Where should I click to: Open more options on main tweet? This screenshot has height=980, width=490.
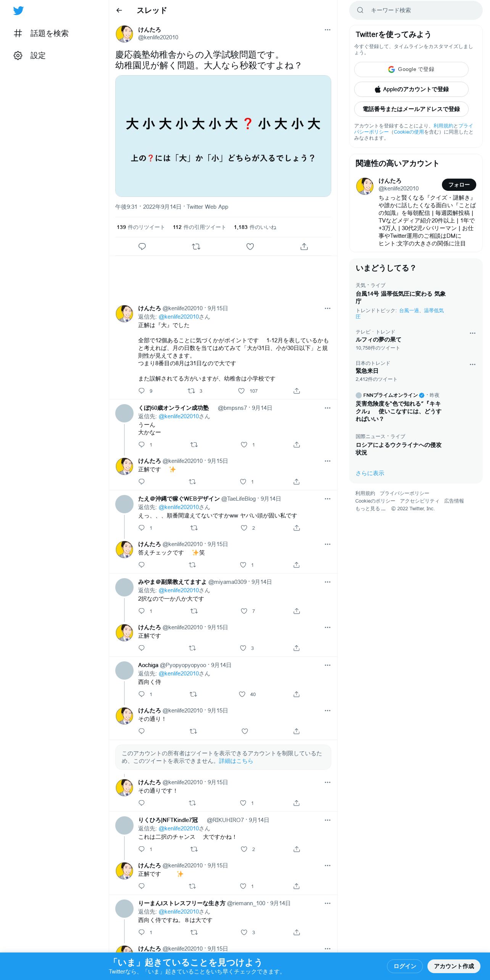click(327, 30)
